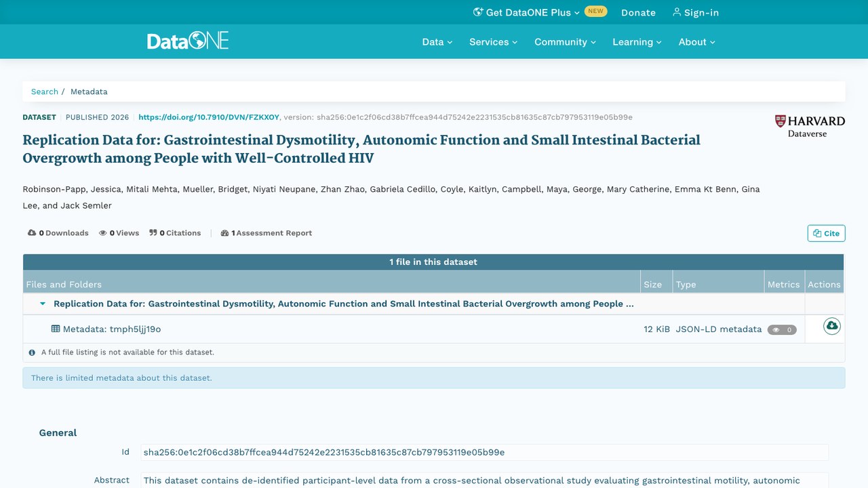
Task: Open the 1 Assessment Report link
Action: 267,233
